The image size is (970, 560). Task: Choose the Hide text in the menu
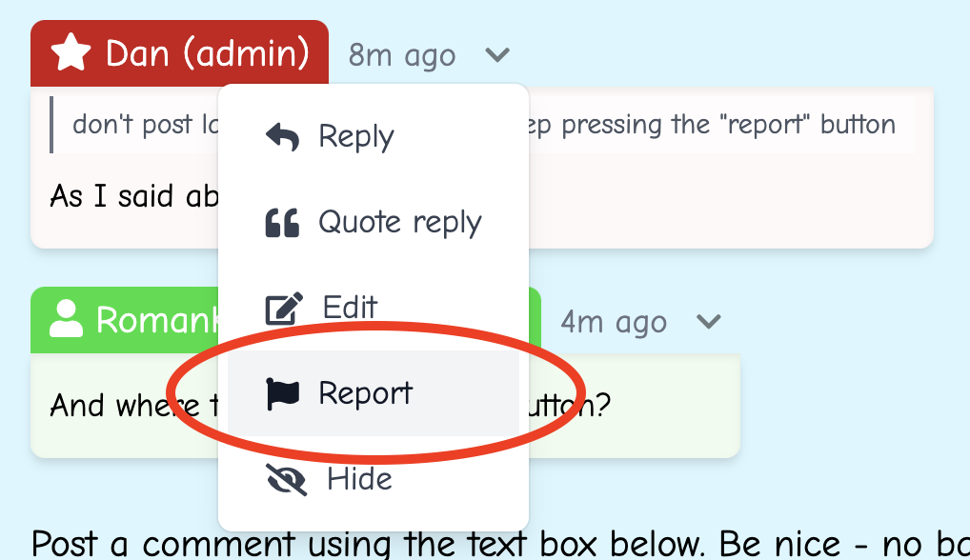tap(359, 479)
